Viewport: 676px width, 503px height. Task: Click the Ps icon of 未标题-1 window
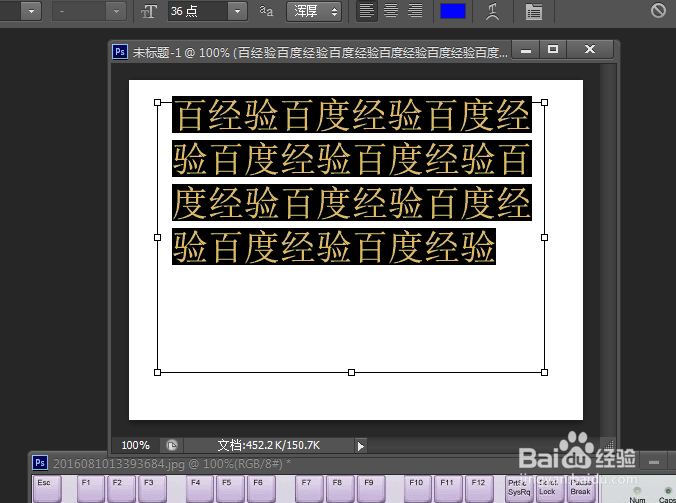tap(120, 52)
